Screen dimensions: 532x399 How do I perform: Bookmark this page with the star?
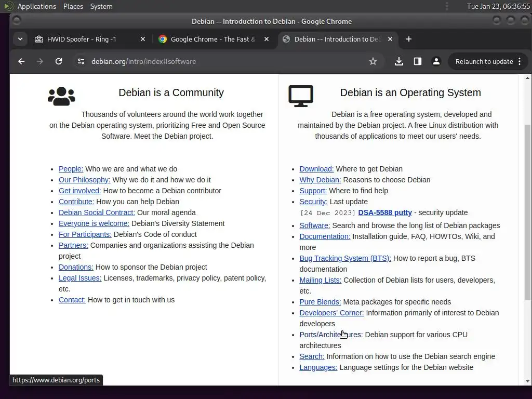pos(373,61)
